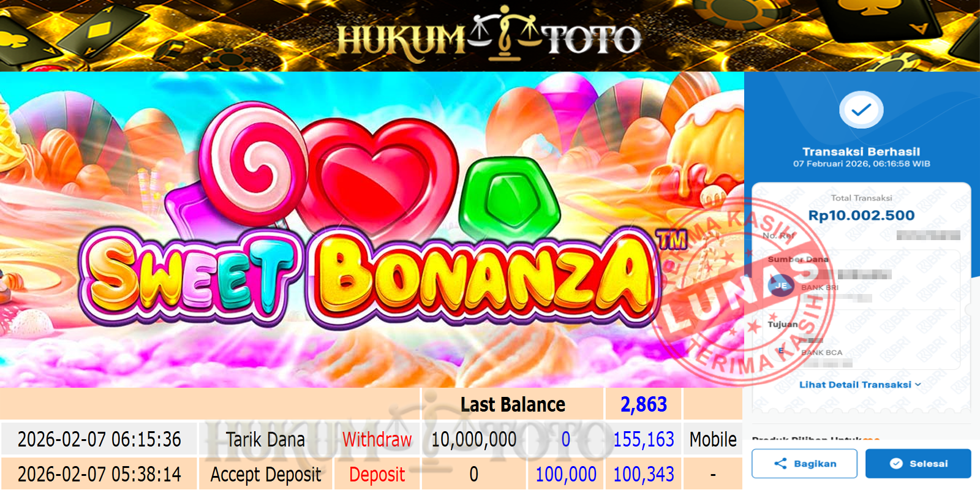
Task: Click the Last Balance value 2,863
Action: click(x=644, y=404)
